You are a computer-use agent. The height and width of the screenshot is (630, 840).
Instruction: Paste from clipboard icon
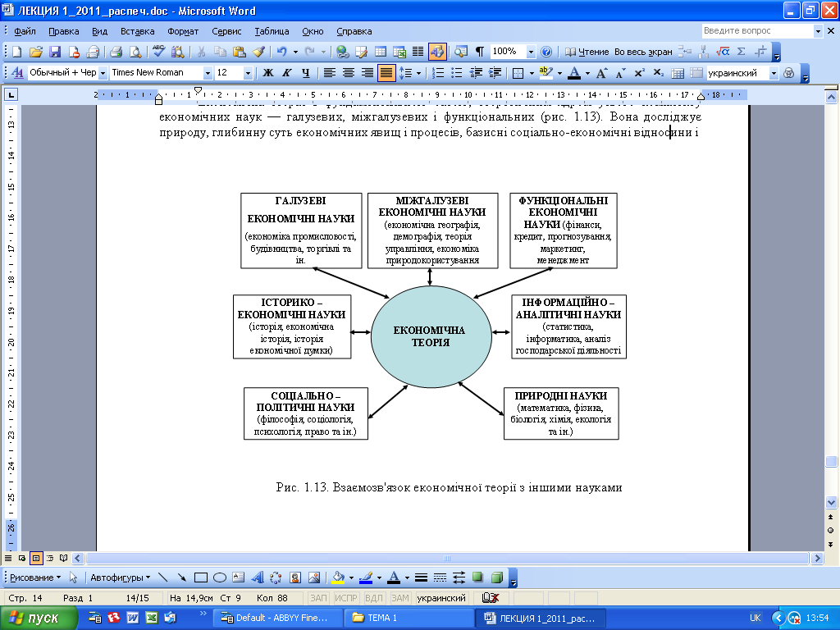[240, 52]
